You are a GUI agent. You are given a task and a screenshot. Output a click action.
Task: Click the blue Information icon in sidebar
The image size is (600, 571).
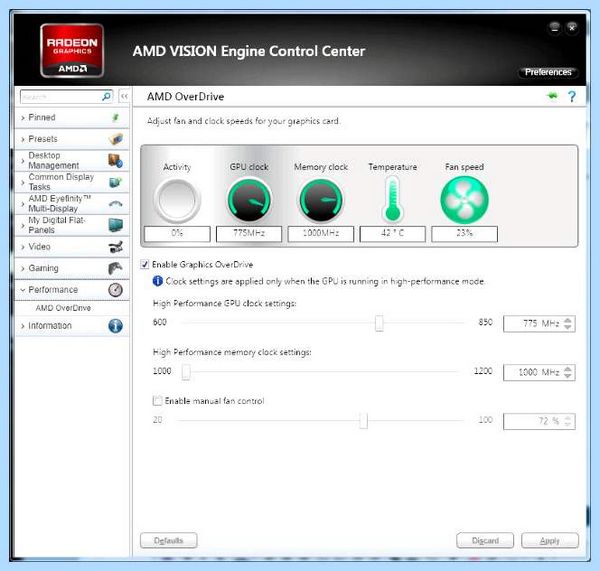coord(116,326)
